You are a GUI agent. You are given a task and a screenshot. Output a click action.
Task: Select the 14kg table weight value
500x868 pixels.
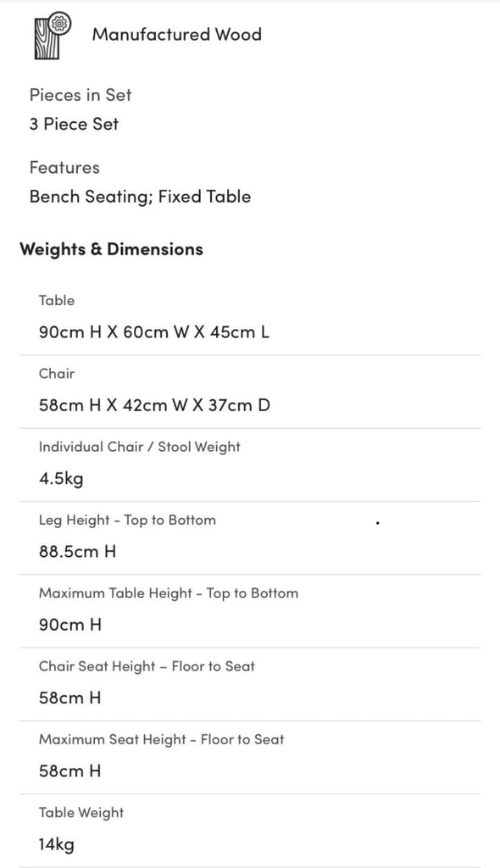coord(57,844)
